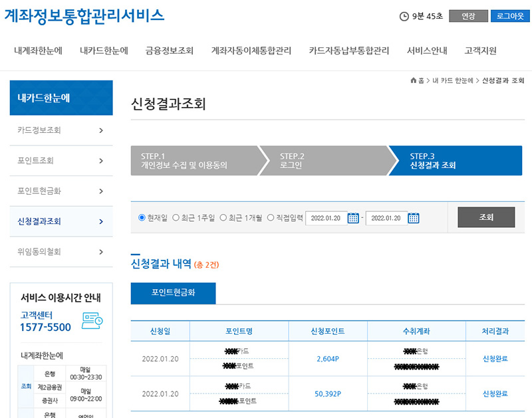The height and width of the screenshot is (418, 532).
Task: Open 카드자동납부통합관리 menu item
Action: click(349, 51)
